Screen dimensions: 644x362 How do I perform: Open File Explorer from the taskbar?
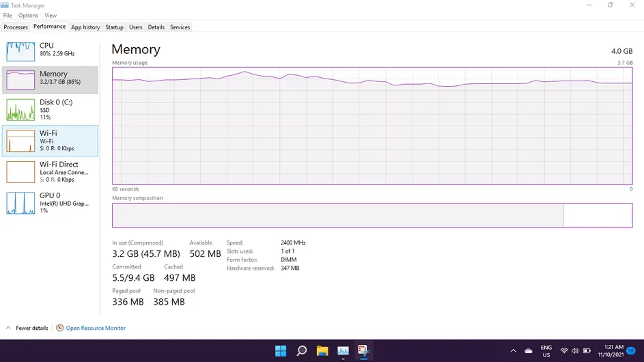[322, 351]
